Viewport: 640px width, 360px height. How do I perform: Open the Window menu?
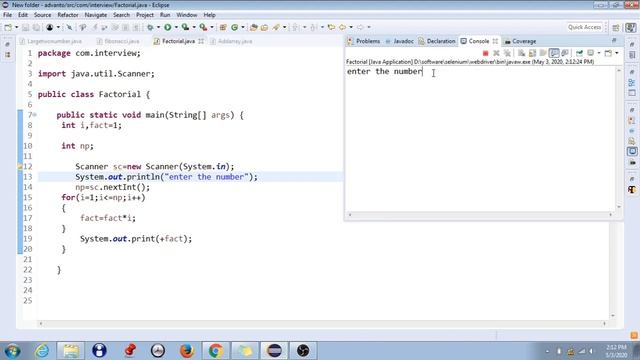click(x=187, y=15)
